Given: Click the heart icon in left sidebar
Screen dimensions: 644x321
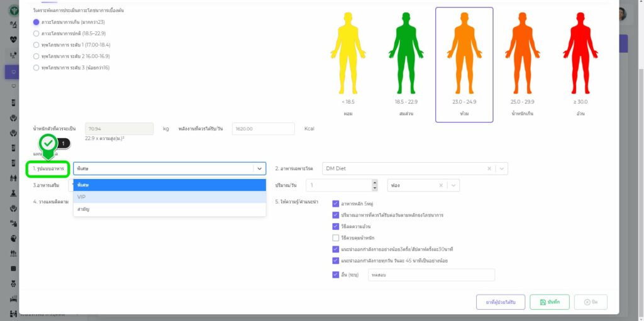Looking at the screenshot, I should [13, 39].
